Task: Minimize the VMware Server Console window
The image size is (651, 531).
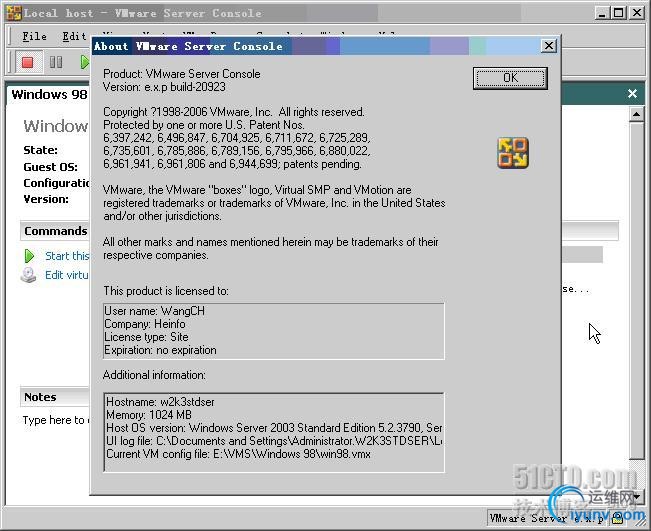Action: point(602,13)
